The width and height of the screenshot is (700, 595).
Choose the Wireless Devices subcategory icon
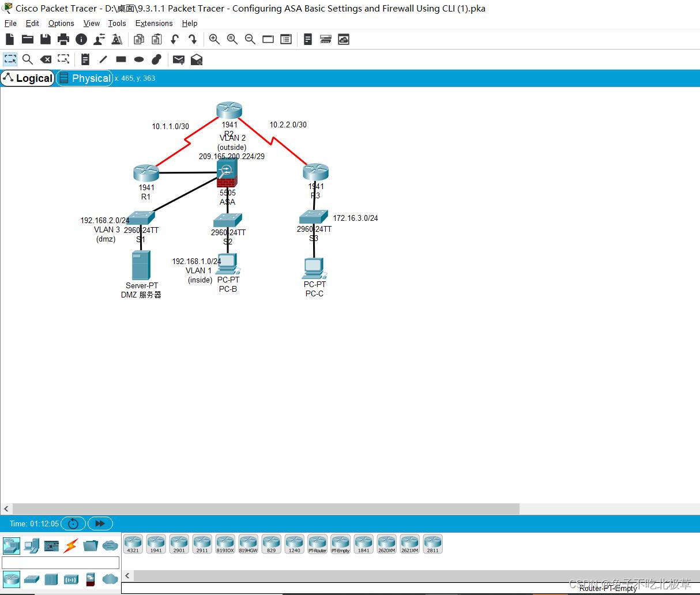click(71, 579)
